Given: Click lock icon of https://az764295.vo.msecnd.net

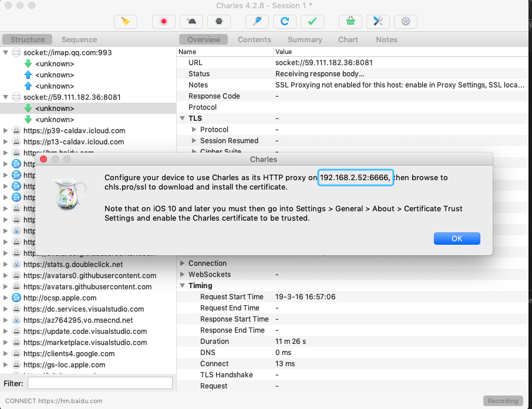Looking at the screenshot, I should coord(16,320).
